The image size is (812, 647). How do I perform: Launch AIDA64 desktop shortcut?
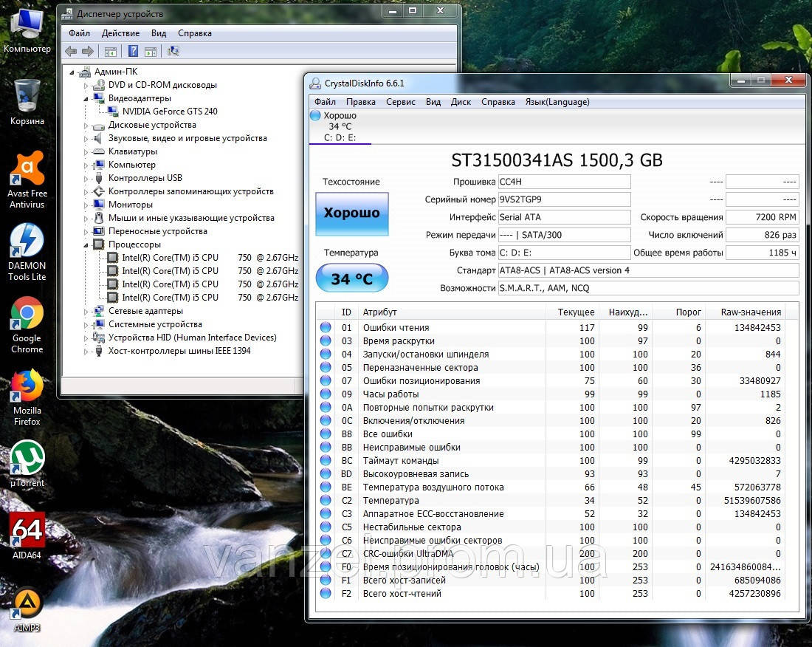pos(27,536)
